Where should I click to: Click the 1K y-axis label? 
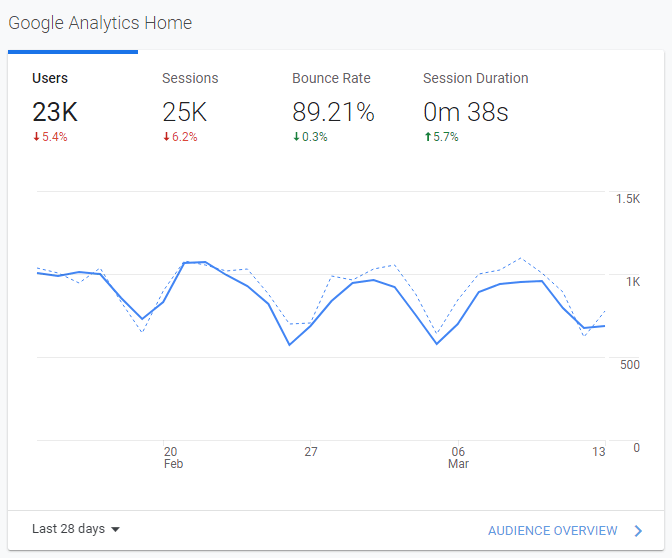tap(633, 282)
